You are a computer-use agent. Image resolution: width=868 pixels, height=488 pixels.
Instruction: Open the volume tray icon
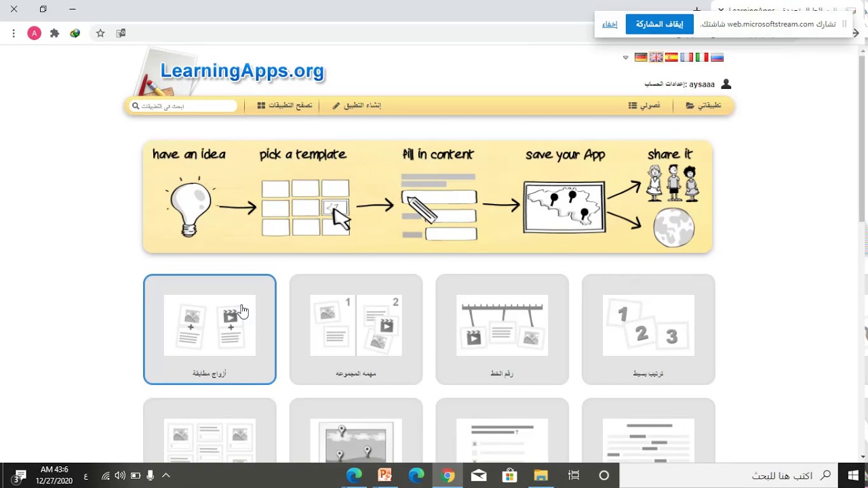coord(120,476)
